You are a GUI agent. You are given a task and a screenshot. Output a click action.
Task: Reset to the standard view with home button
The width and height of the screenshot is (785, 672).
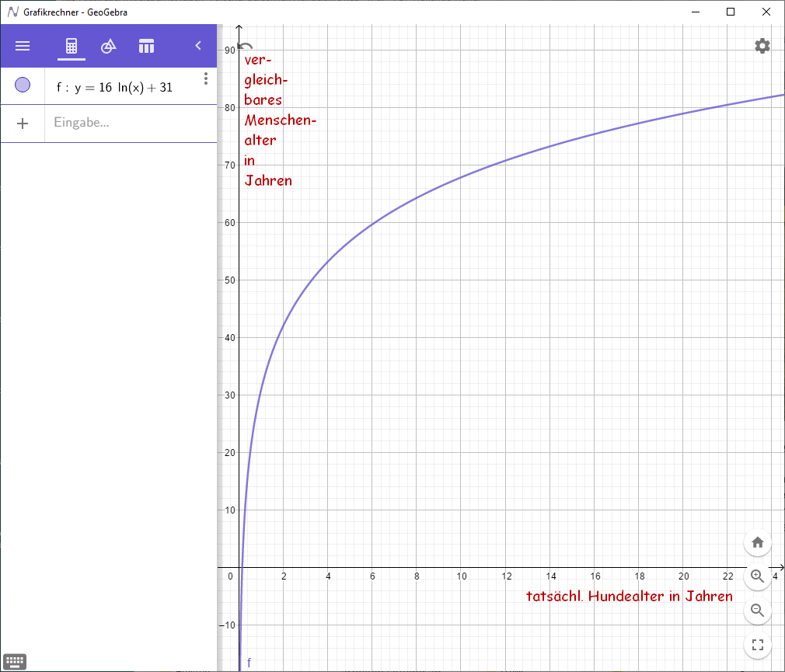(x=758, y=542)
